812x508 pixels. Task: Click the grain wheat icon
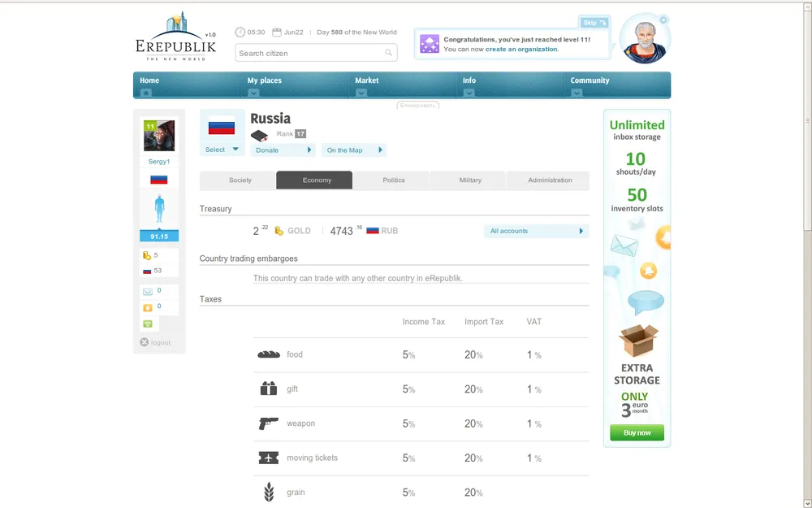269,492
